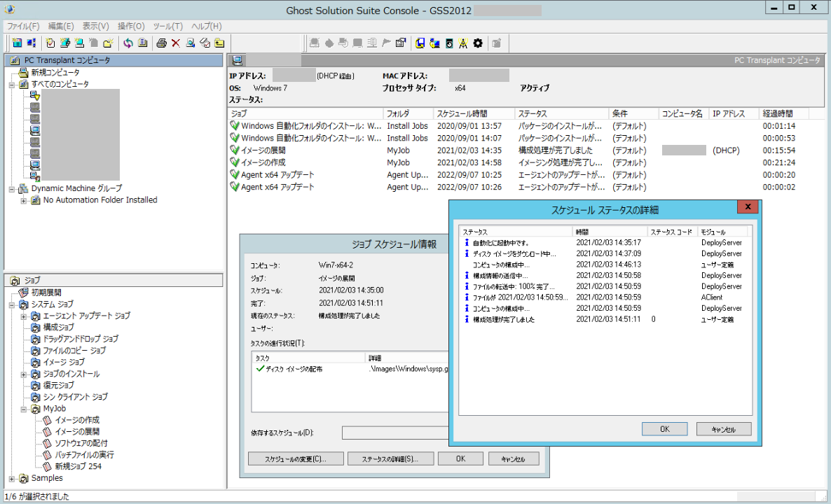Image resolution: width=831 pixels, height=504 pixels.
Task: Click the black gear icon in toolbar
Action: 478,43
